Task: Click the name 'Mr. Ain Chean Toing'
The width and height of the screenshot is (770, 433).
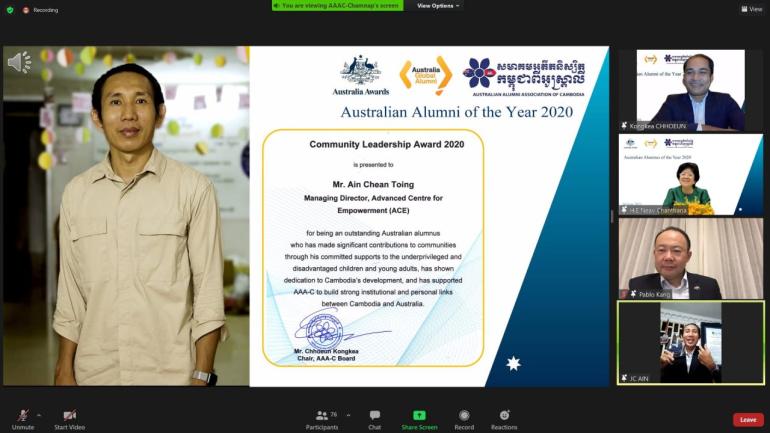Action: (x=373, y=185)
